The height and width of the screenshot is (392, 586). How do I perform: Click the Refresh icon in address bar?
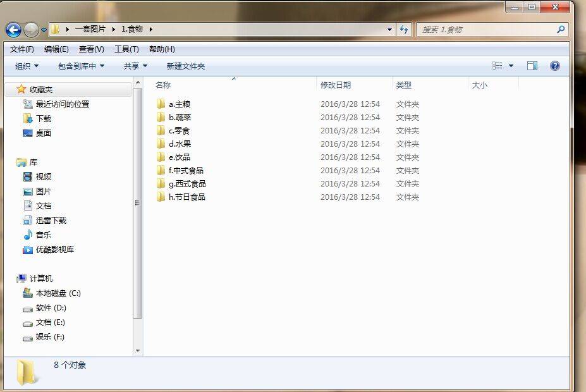(404, 29)
